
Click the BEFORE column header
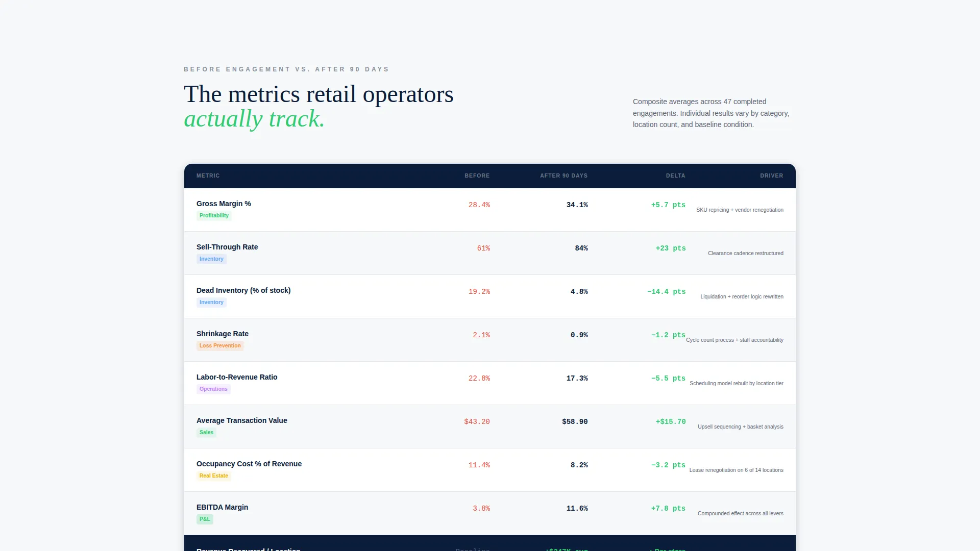point(477,176)
